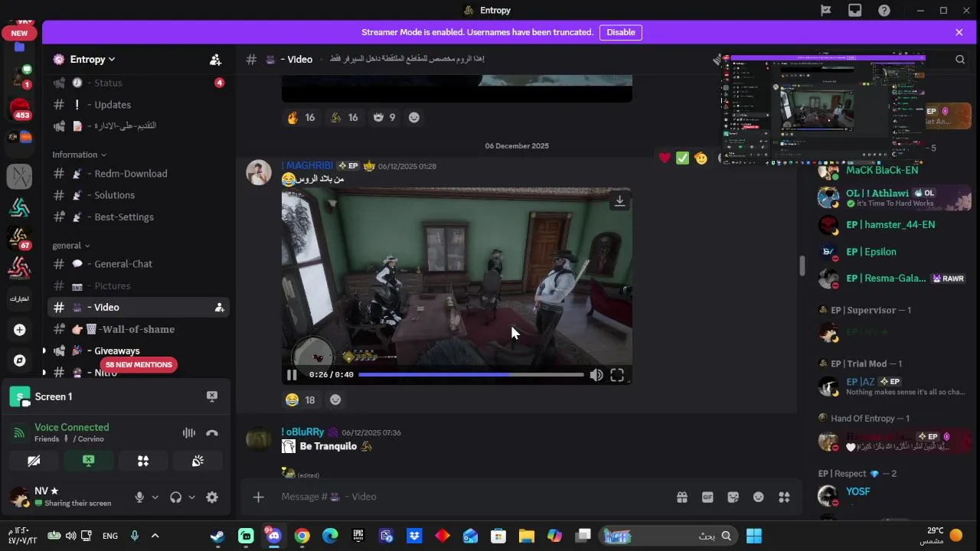
Task: Send a gift with the gift icon
Action: tap(681, 497)
